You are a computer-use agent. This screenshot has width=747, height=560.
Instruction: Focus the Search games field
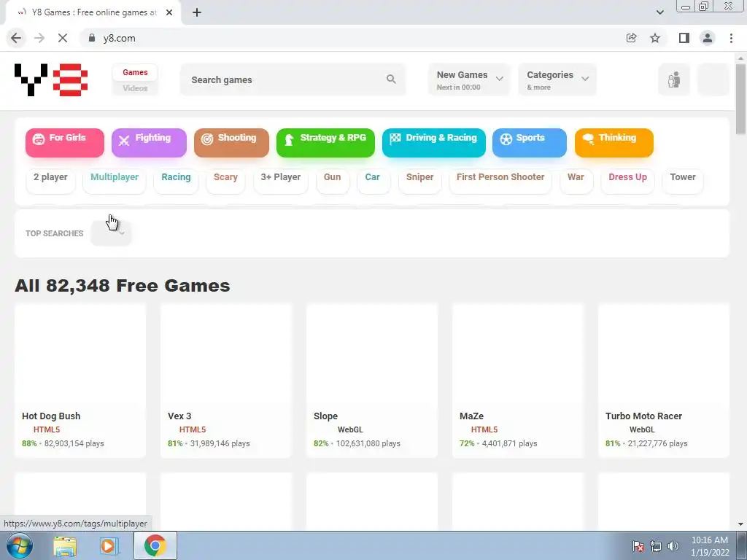pyautogui.click(x=293, y=79)
